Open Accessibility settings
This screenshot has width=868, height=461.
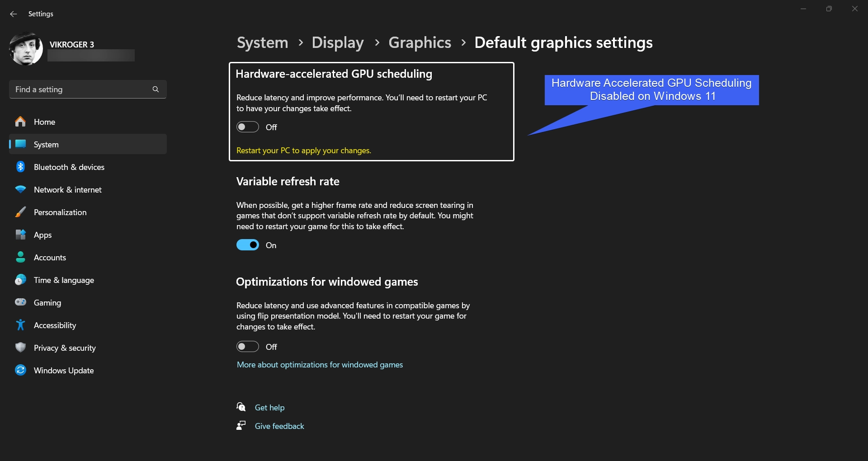tap(88, 325)
